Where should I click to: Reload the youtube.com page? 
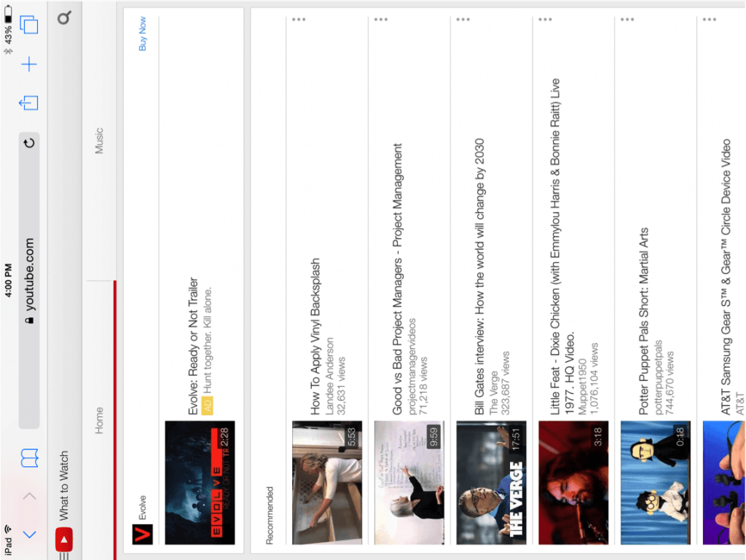(29, 143)
